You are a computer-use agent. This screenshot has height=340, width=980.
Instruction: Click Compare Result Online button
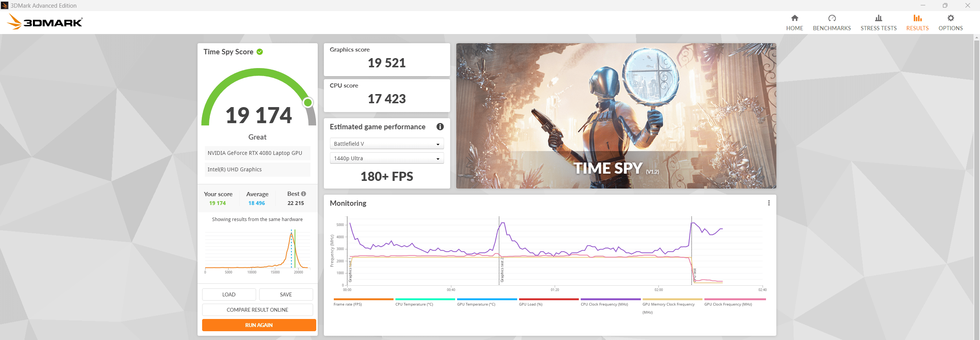[257, 310]
